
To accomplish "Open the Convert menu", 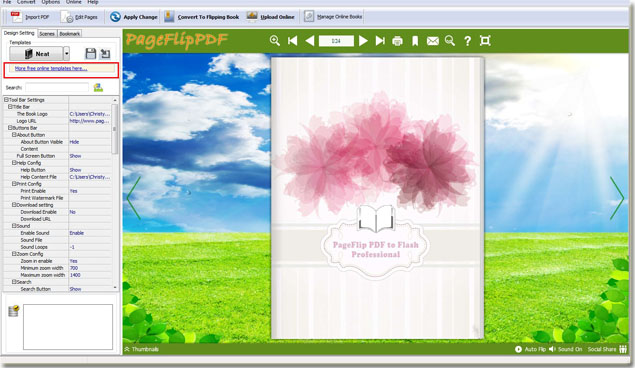I will [x=26, y=2].
